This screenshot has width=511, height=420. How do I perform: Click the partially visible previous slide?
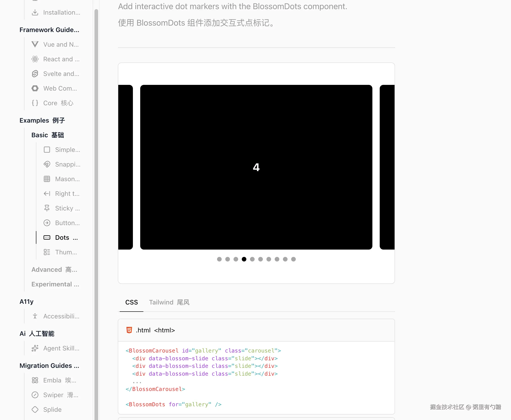(126, 167)
